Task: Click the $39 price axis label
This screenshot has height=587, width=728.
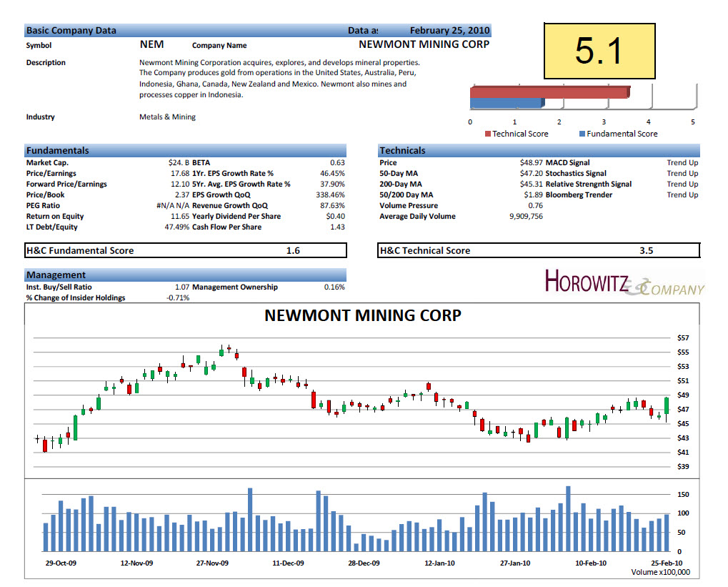Action: click(683, 467)
